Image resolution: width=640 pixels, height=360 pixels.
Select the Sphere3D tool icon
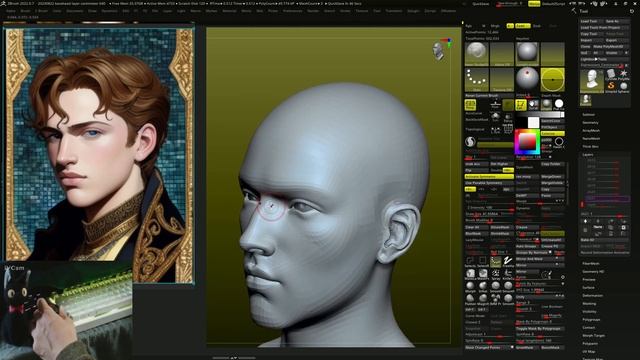point(624,86)
